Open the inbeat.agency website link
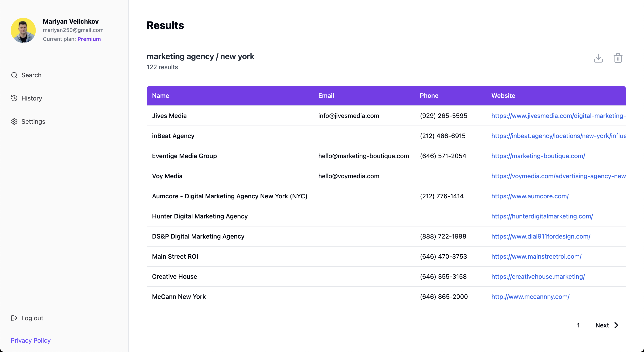This screenshot has height=352, width=644. [559, 136]
